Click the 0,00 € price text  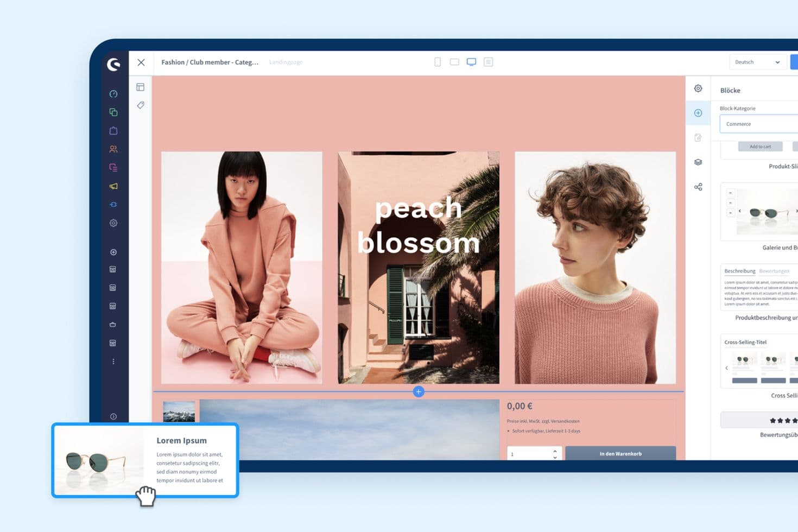point(520,406)
